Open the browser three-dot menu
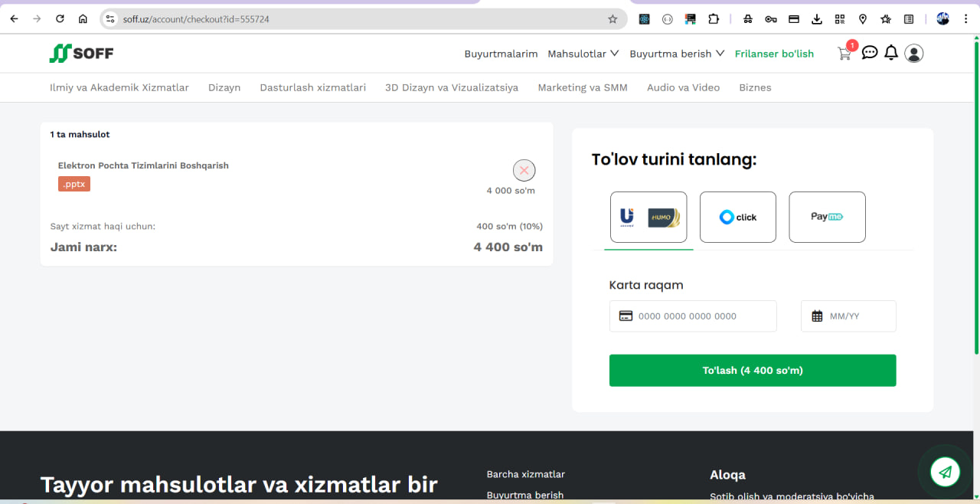980x504 pixels. click(967, 19)
